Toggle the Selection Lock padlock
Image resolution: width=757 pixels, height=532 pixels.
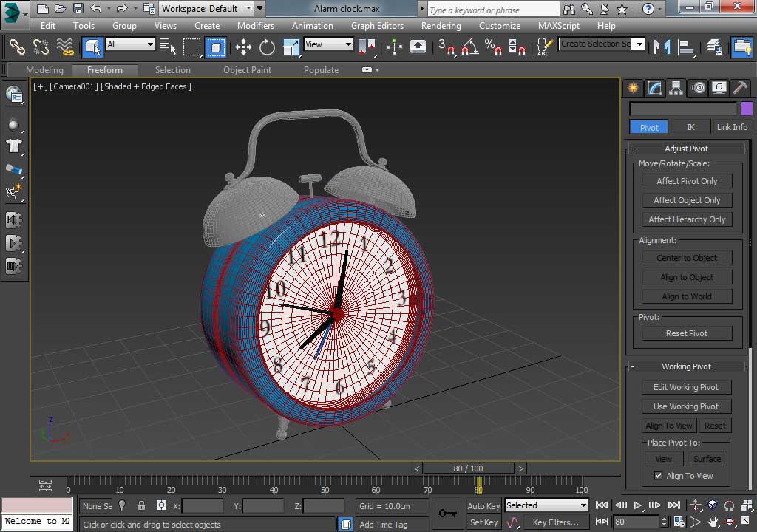tap(141, 506)
